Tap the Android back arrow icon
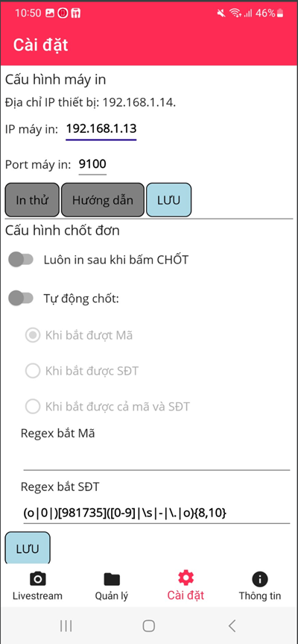 [232, 625]
